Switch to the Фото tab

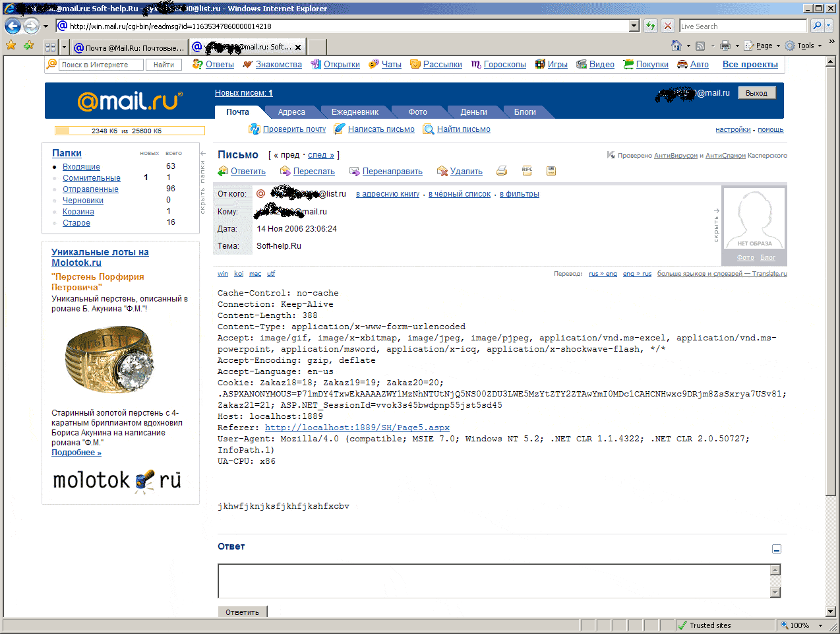click(417, 112)
